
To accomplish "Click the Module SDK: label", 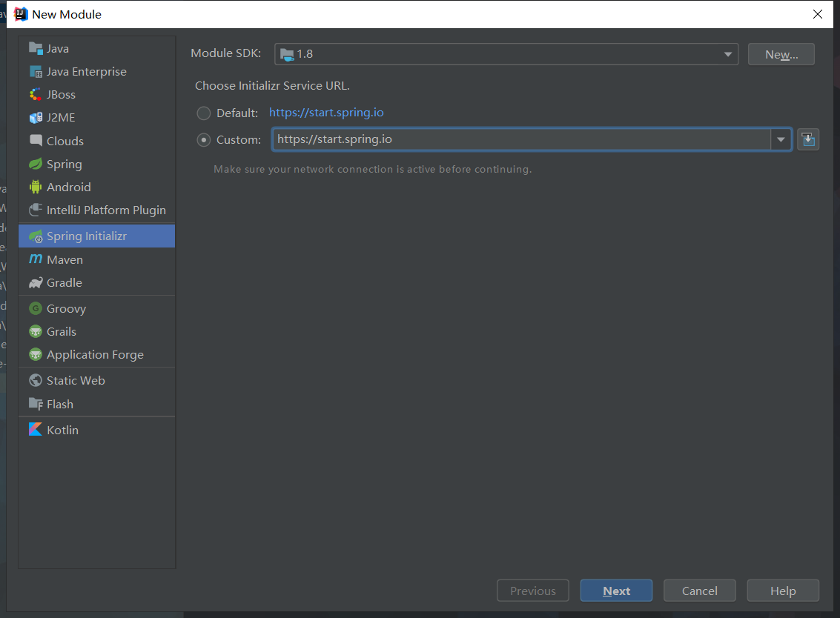I will [226, 53].
